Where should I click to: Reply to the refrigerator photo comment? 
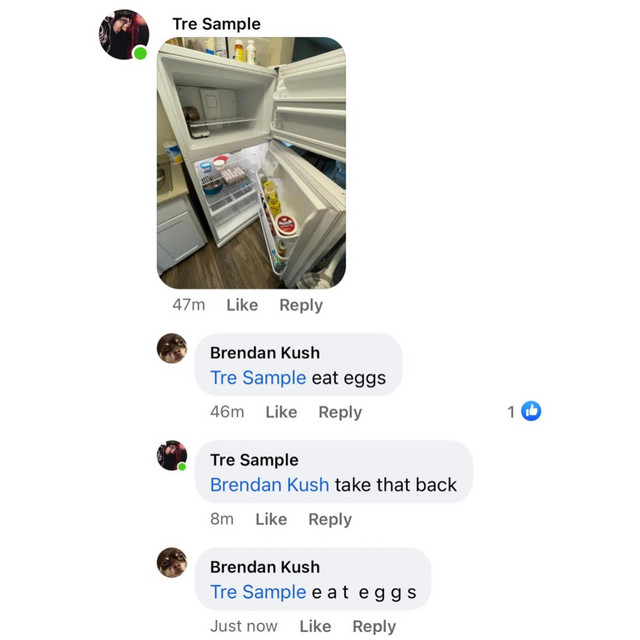pyautogui.click(x=301, y=305)
